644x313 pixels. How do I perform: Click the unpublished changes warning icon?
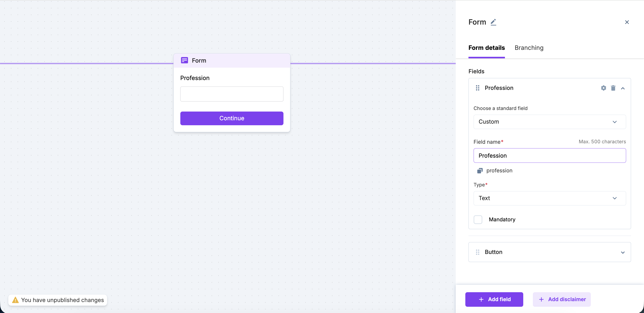15,300
